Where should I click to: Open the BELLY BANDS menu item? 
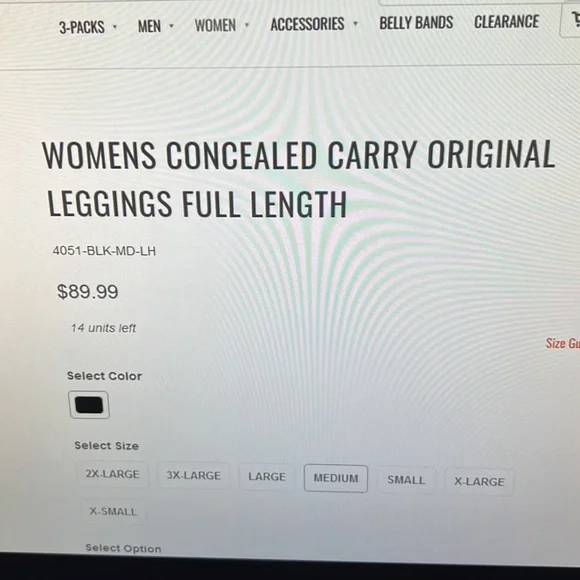(416, 23)
